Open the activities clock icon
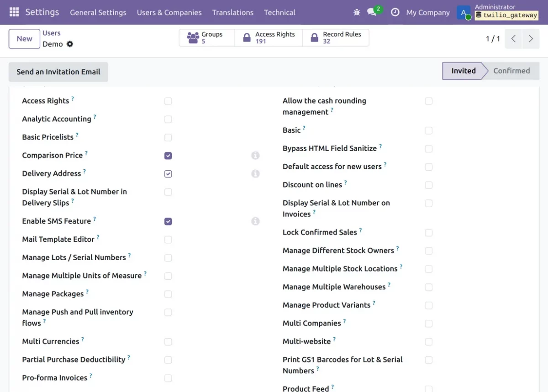Screen dimensions: 548x392 pyautogui.click(x=395, y=12)
